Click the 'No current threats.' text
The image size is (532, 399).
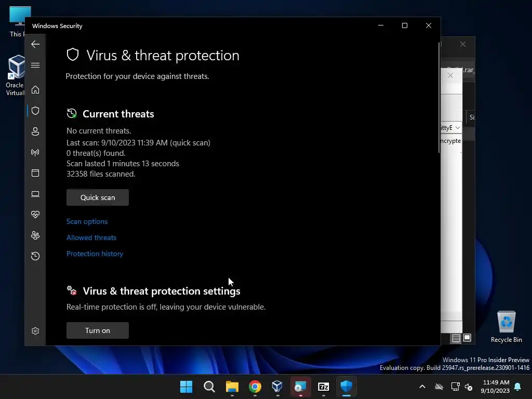pos(99,131)
